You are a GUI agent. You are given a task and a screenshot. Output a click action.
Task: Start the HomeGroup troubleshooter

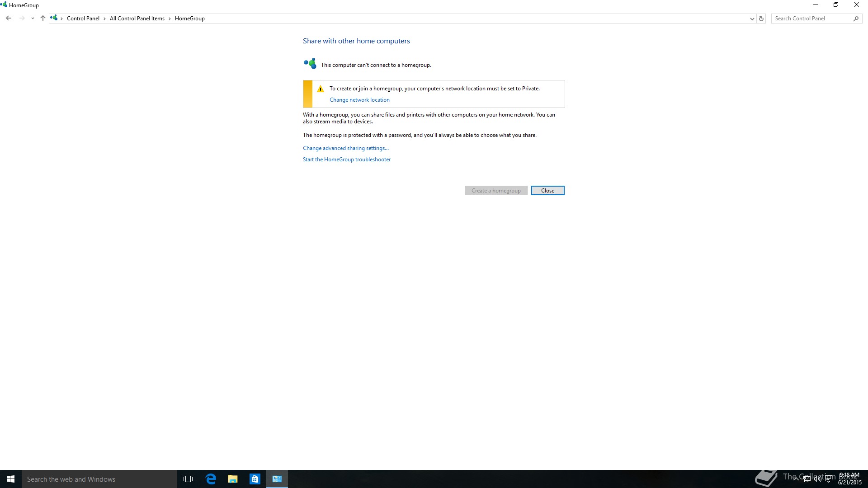pos(347,160)
